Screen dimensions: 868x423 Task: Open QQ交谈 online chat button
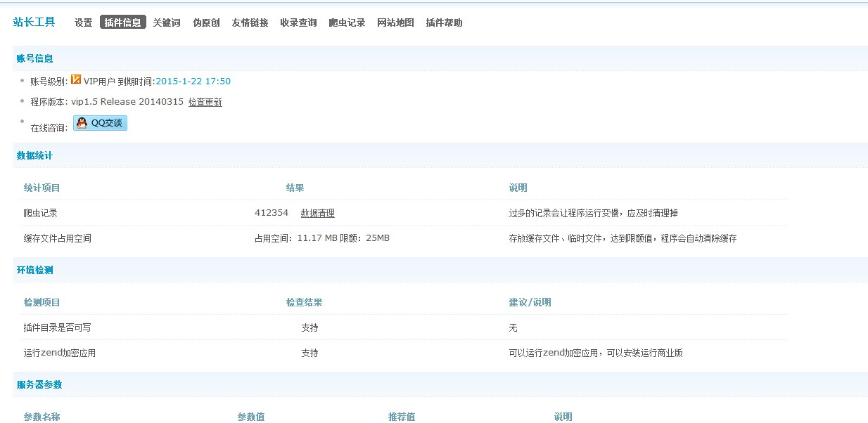coord(100,123)
